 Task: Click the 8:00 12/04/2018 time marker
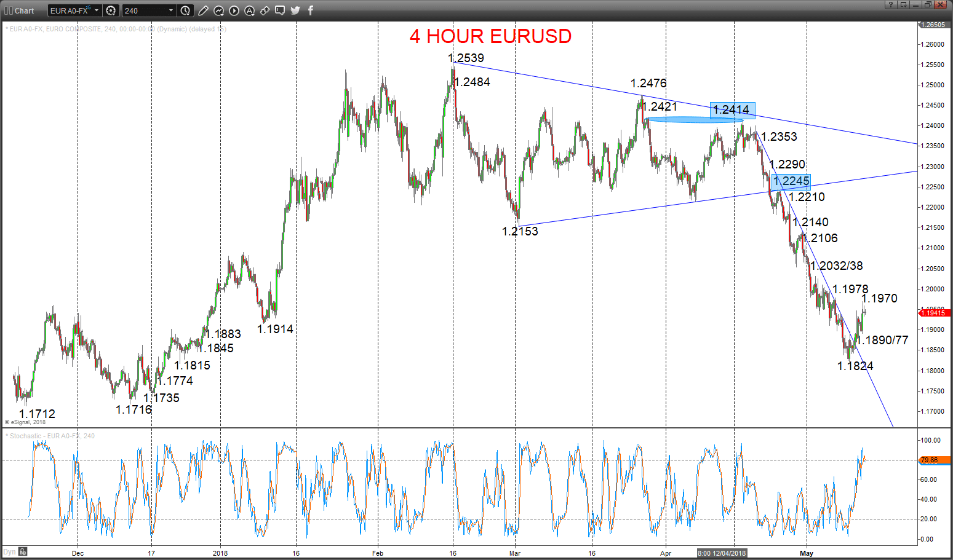tap(721, 553)
